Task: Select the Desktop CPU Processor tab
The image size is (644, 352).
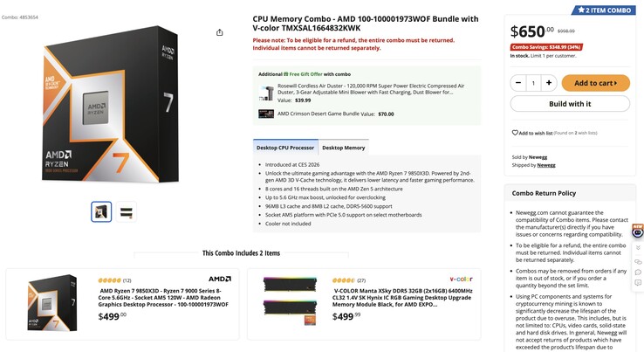Action: click(x=285, y=148)
